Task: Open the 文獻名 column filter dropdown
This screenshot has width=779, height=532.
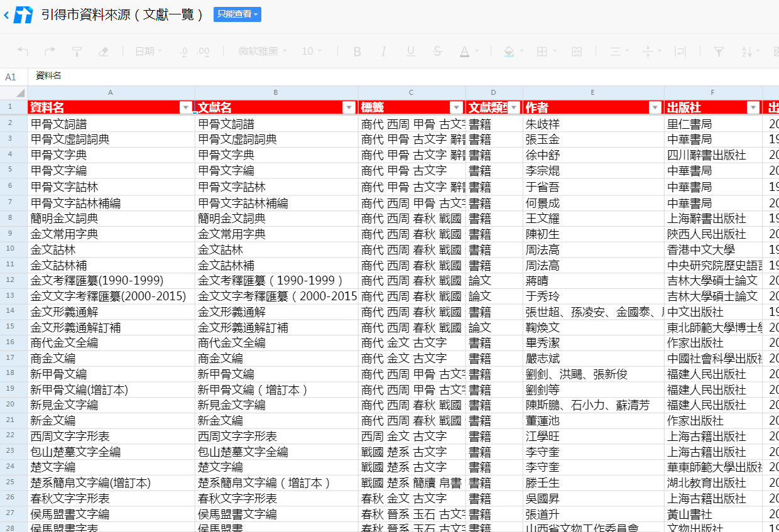Action: coord(349,107)
